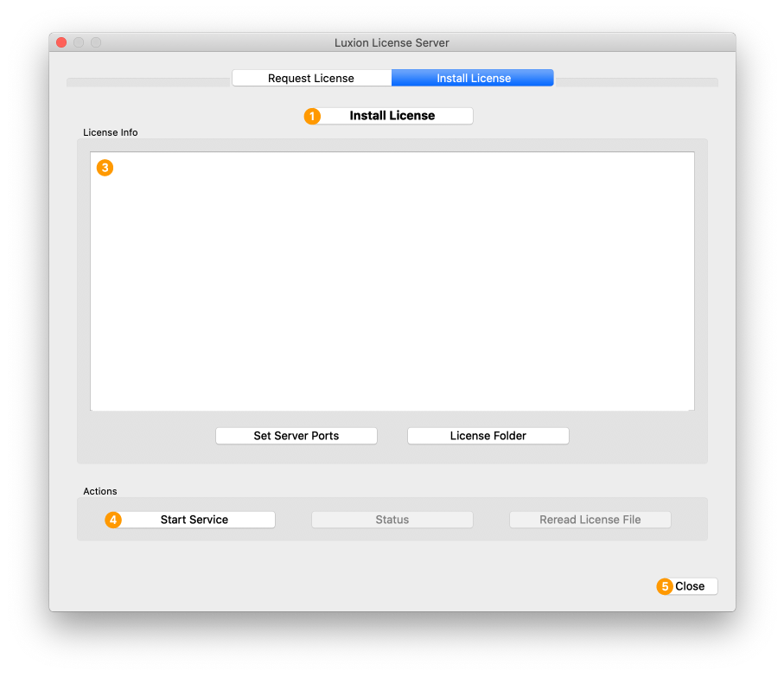Click the red window close button
This screenshot has width=784, height=677.
coord(61,42)
